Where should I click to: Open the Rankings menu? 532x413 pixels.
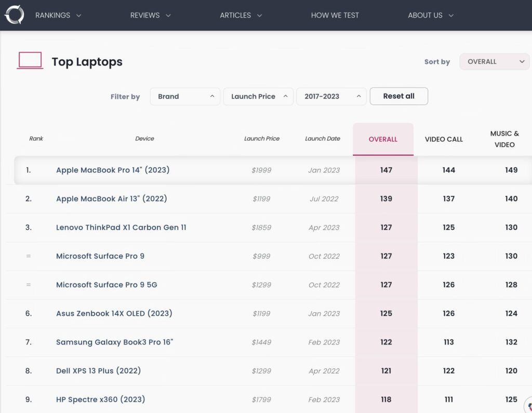pyautogui.click(x=58, y=16)
